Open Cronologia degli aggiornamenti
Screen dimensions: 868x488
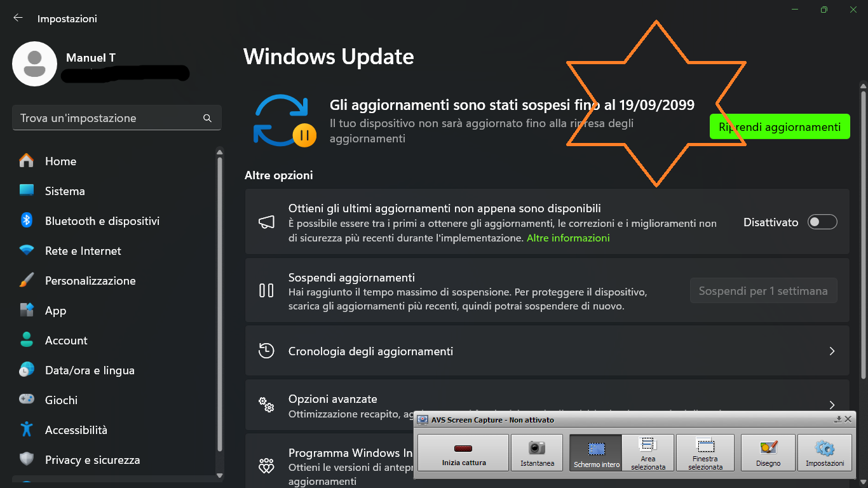[x=547, y=351]
